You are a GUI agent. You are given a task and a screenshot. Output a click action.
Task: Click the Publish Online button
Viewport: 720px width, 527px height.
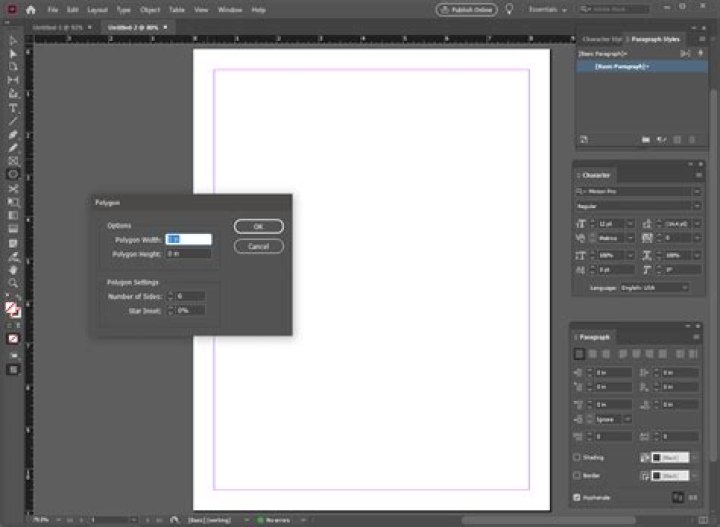pos(467,10)
